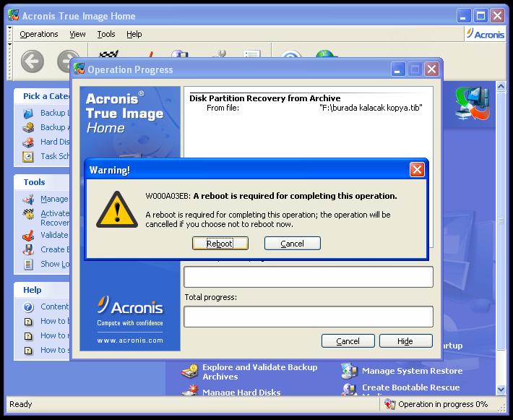Screen dimensions: 513x420
Task: Click the Back arrow toolbar icon
Action: click(33, 61)
